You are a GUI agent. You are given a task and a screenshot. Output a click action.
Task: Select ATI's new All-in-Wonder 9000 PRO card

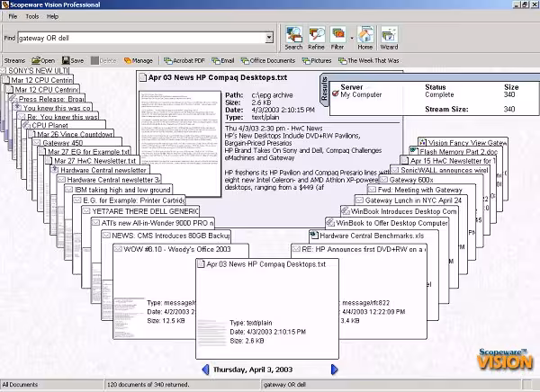tap(153, 223)
